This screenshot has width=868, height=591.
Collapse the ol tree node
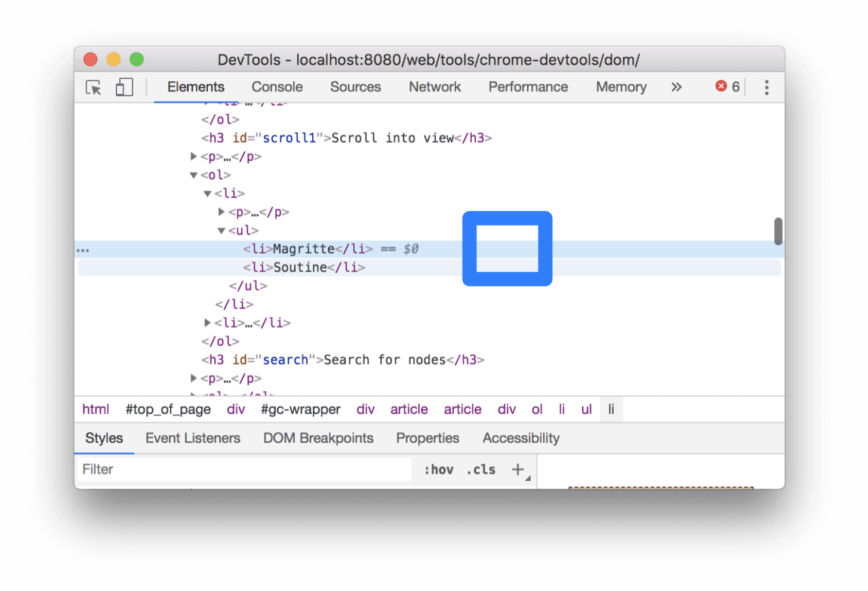pyautogui.click(x=193, y=175)
